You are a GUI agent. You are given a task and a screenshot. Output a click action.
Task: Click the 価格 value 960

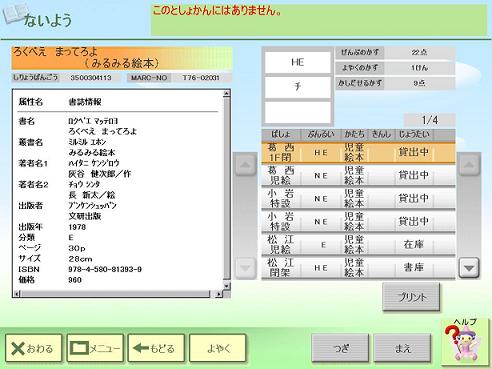tap(75, 280)
